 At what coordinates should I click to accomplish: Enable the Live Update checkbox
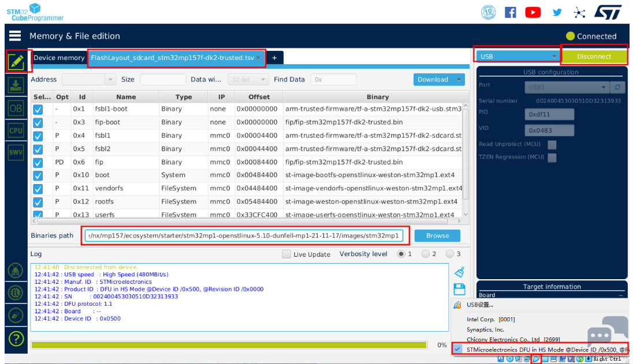(x=286, y=254)
